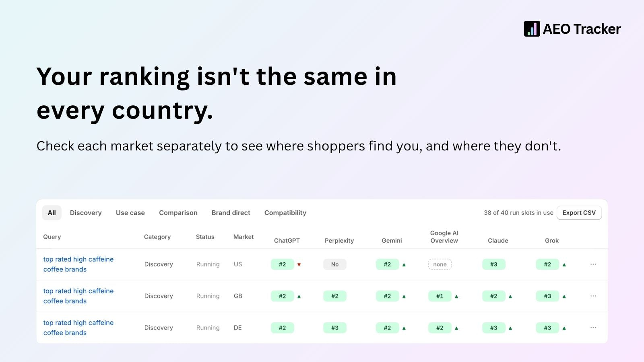The width and height of the screenshot is (644, 362).
Task: Open the DE market coffee brands query link
Action: click(78, 328)
